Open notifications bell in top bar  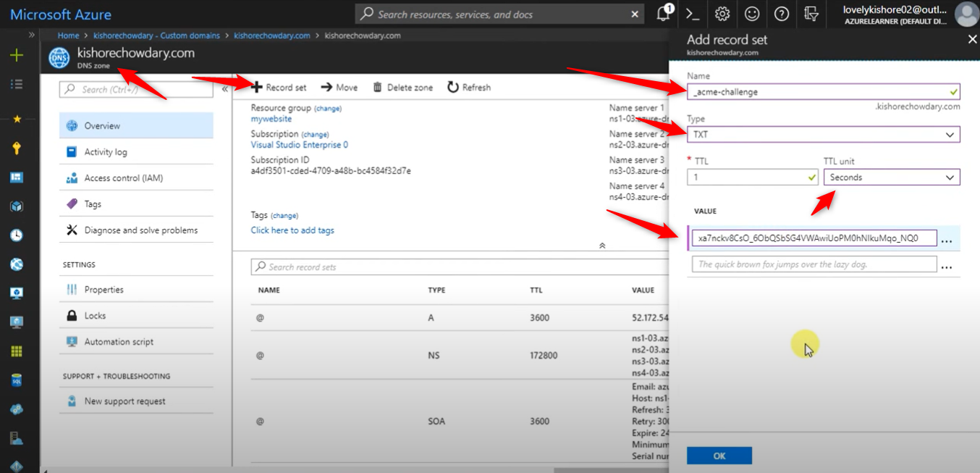click(663, 14)
